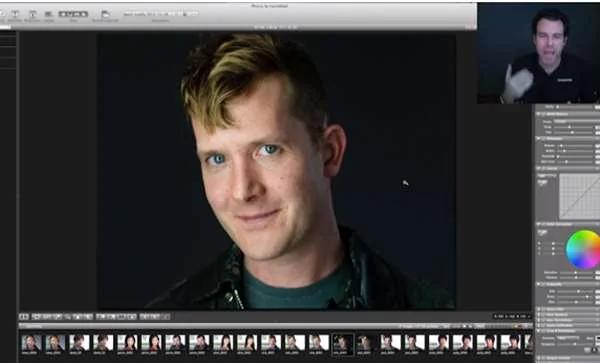Click inside the diagonal curve graph
The height and width of the screenshot is (363, 600).
[579, 197]
